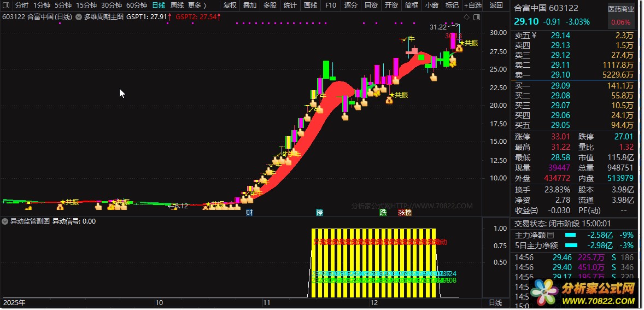Click the 同资 toolbar button
The image size is (644, 310).
371,5
